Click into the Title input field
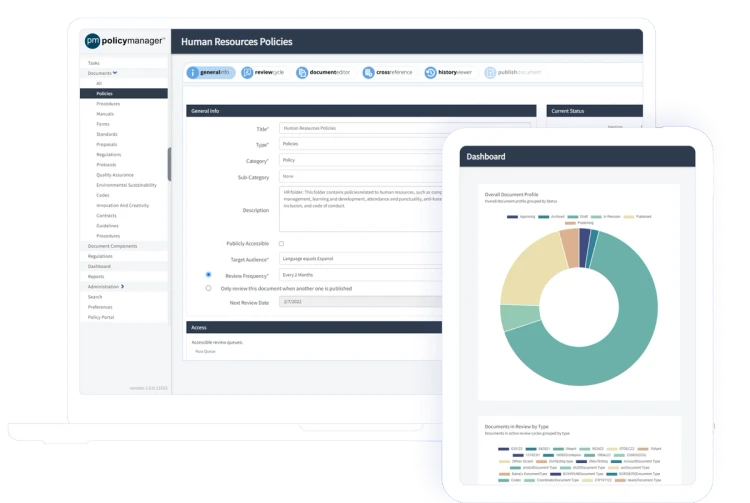The width and height of the screenshot is (750, 503). 405,128
